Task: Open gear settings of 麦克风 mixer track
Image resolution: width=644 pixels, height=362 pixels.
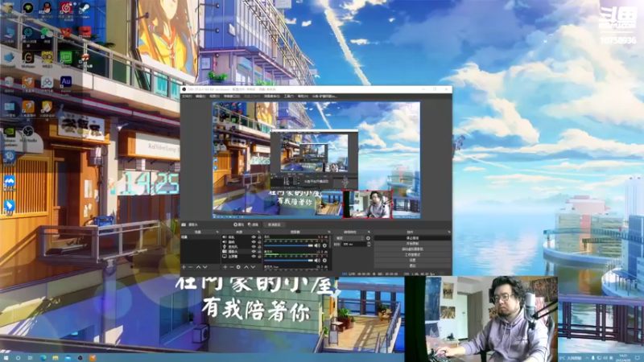Action: [x=324, y=260]
